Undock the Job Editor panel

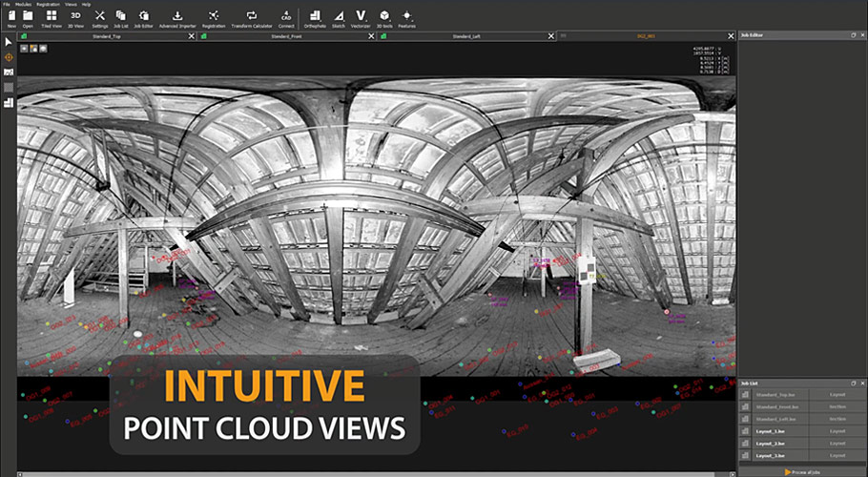tap(853, 34)
